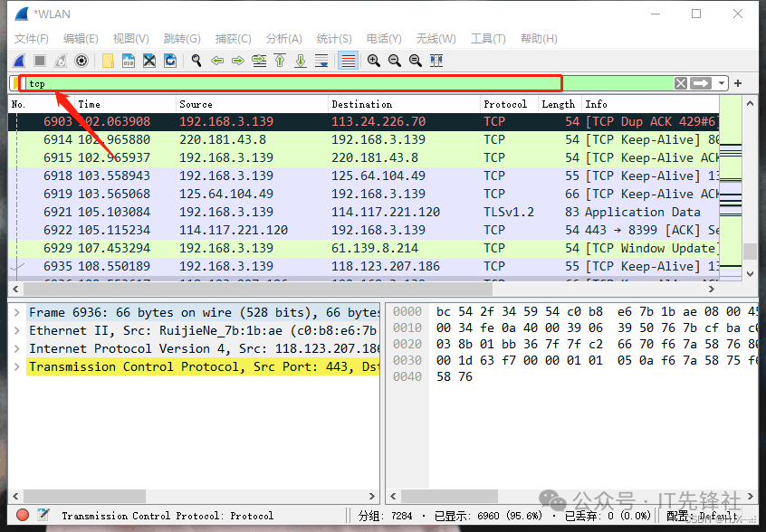This screenshot has height=532, width=766.
Task: Toggle colorize packet list button
Action: 347,61
